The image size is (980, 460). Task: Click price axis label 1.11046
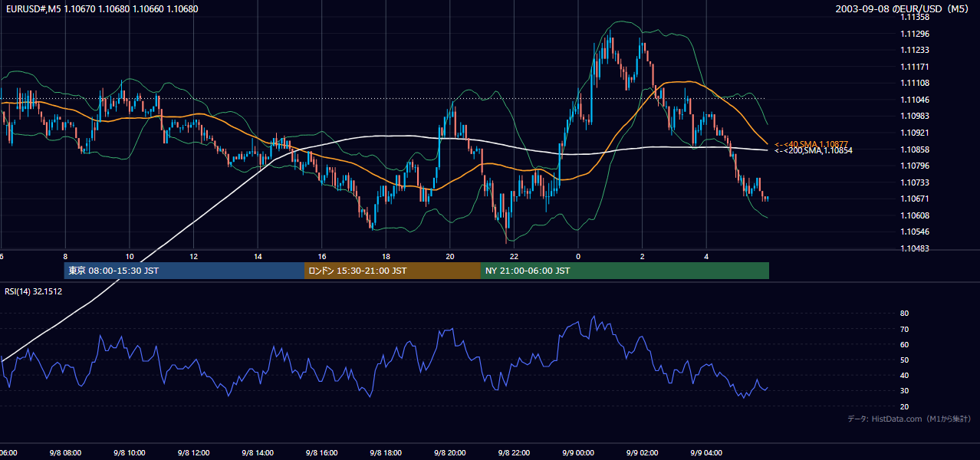point(916,100)
